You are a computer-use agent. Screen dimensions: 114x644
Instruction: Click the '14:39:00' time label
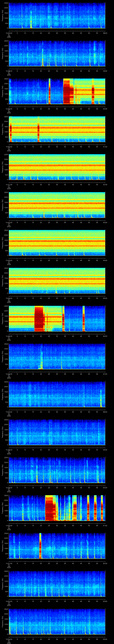[x=9, y=109]
